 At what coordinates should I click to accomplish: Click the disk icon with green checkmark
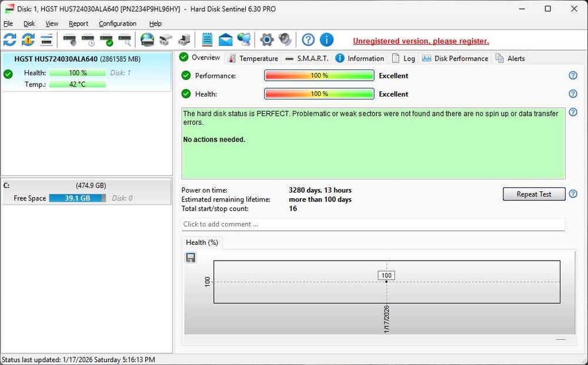[106, 39]
